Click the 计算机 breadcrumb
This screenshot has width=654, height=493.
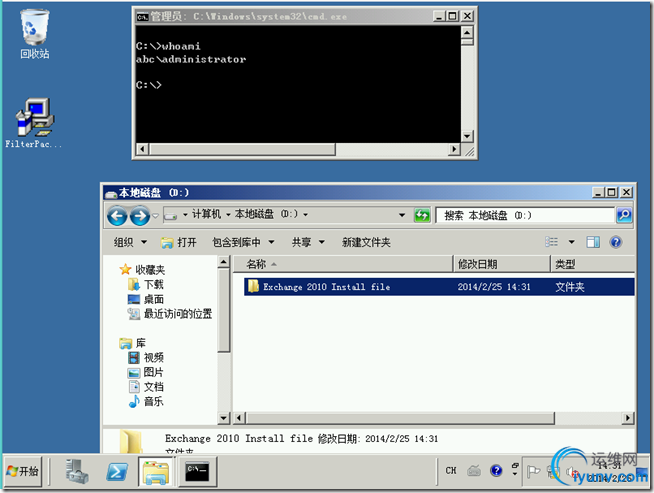coord(206,214)
